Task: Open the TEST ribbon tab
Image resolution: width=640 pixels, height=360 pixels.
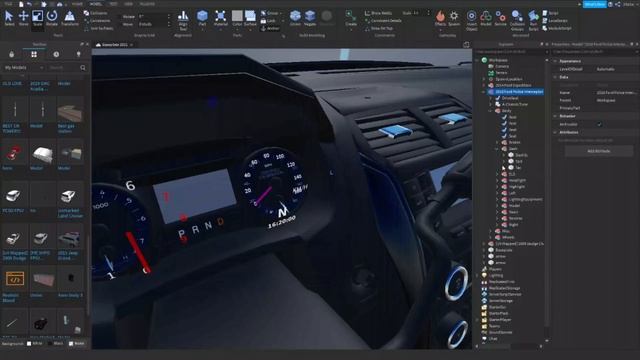Action: point(113,4)
